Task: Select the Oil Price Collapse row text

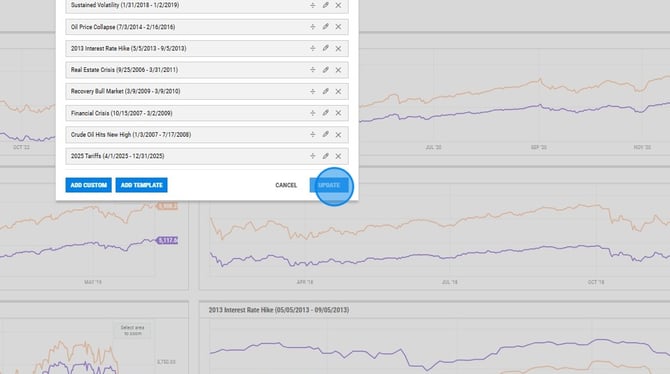Action: [123, 27]
